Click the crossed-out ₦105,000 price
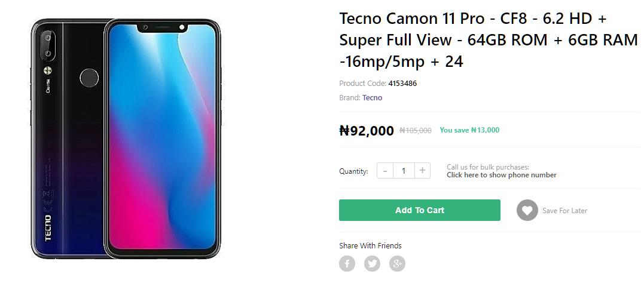 click(415, 130)
